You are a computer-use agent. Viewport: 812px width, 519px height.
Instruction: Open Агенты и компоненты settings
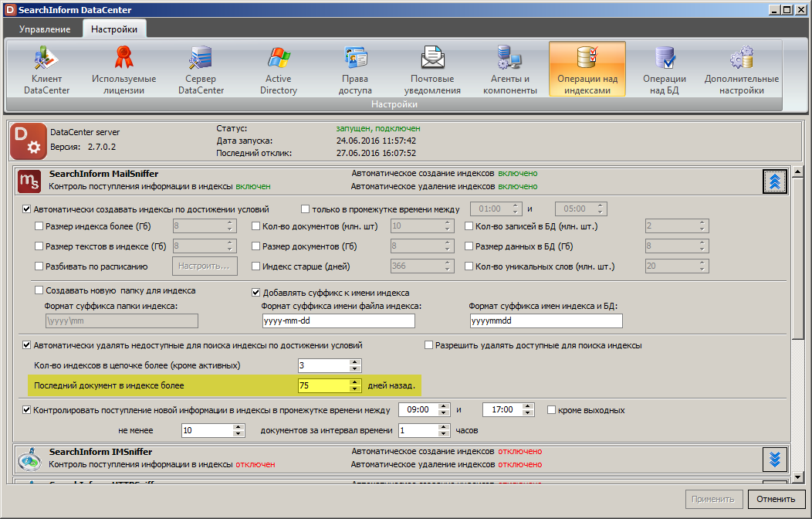pyautogui.click(x=509, y=70)
